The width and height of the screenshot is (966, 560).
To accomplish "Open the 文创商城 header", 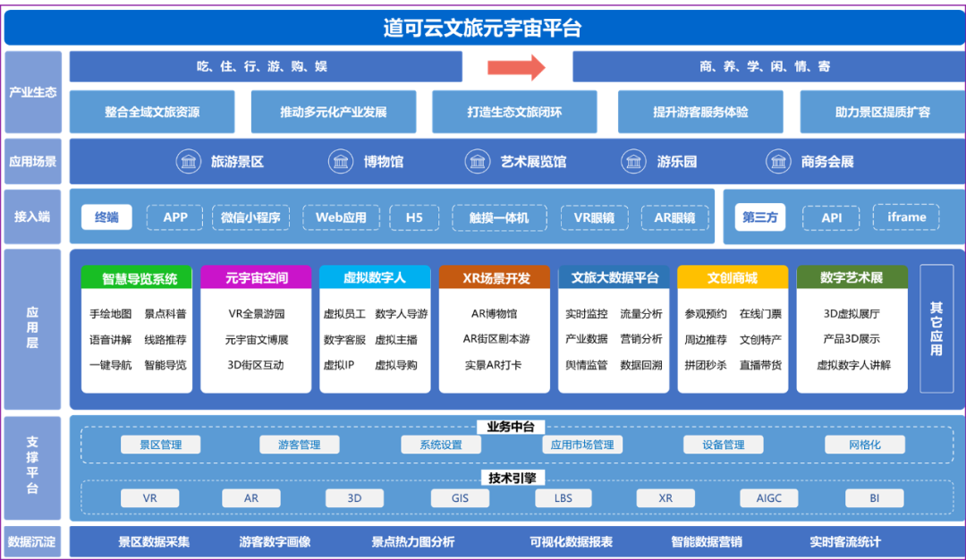I will point(732,277).
